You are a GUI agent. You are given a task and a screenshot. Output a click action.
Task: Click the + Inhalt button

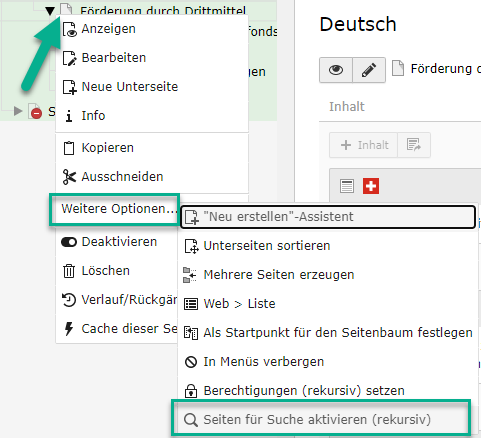coord(364,145)
